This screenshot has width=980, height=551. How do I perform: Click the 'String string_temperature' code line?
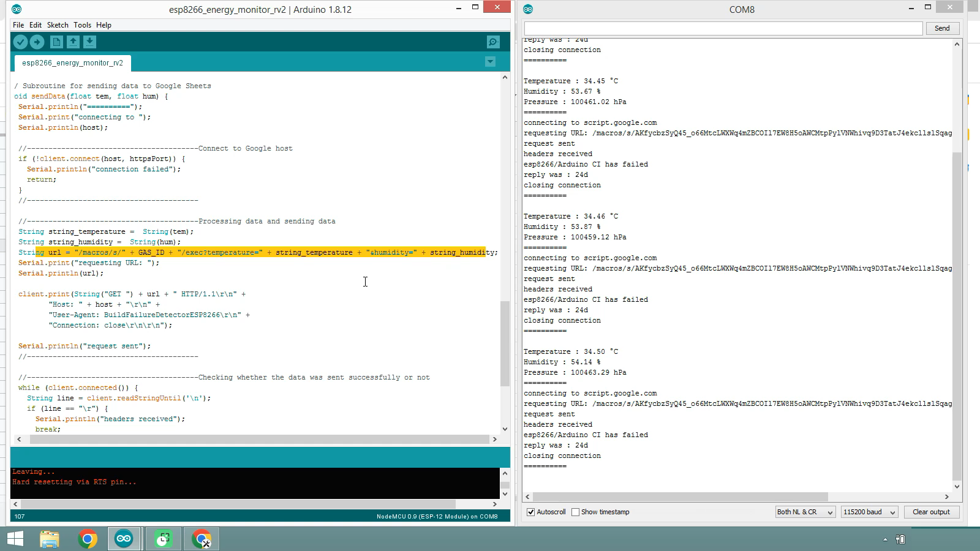(106, 231)
